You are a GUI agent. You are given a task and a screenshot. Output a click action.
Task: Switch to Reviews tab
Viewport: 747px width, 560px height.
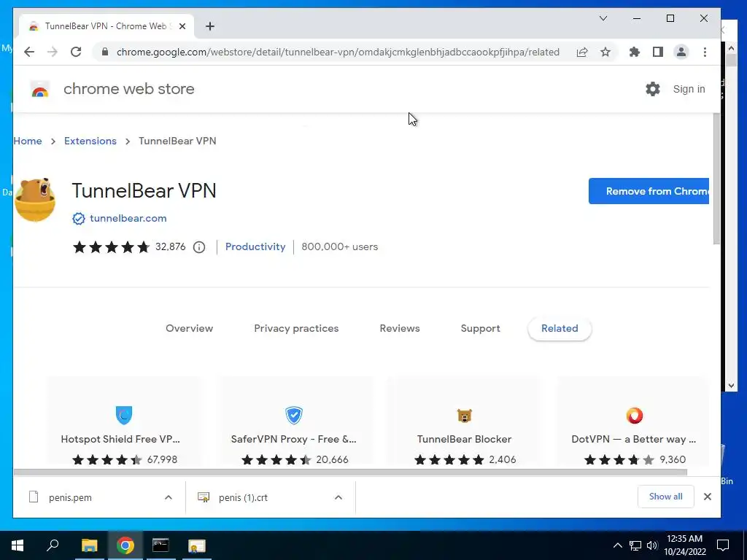click(x=400, y=328)
